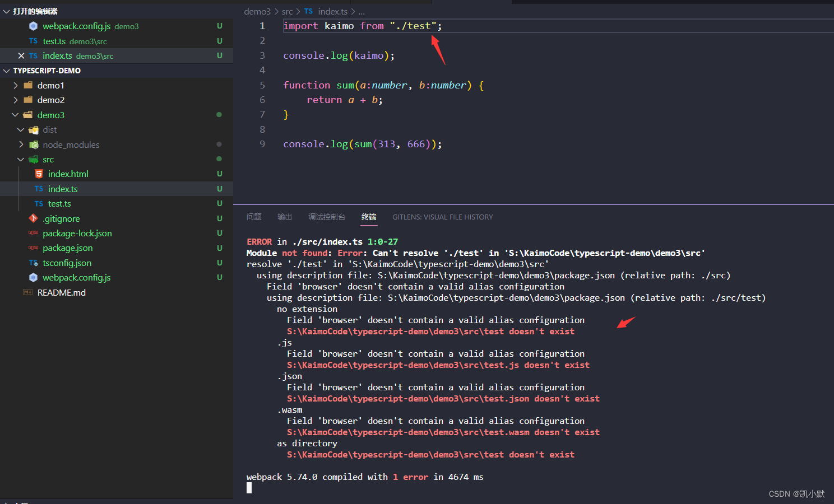The height and width of the screenshot is (504, 834).
Task: Click the git icon of .gitignore
Action: point(33,218)
